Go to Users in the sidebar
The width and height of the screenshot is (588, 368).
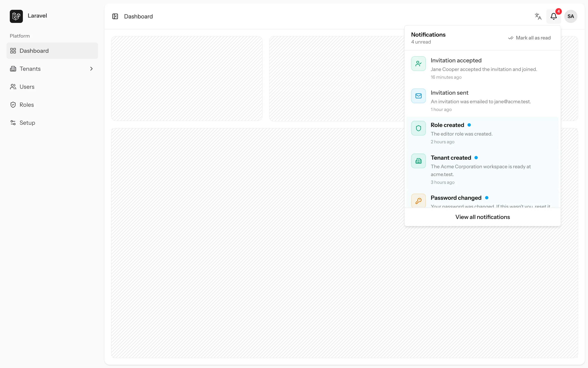tap(52, 87)
